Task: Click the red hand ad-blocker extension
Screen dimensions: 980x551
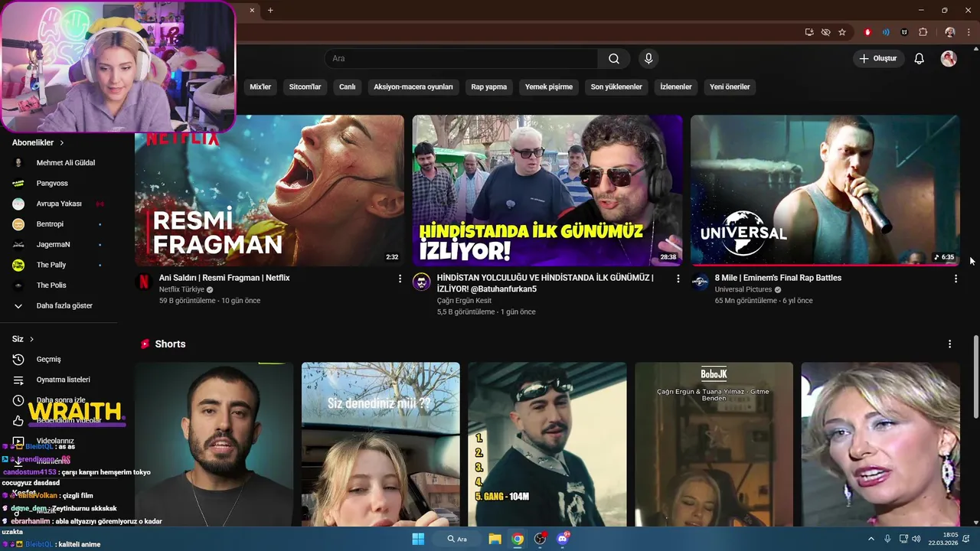Action: [867, 32]
